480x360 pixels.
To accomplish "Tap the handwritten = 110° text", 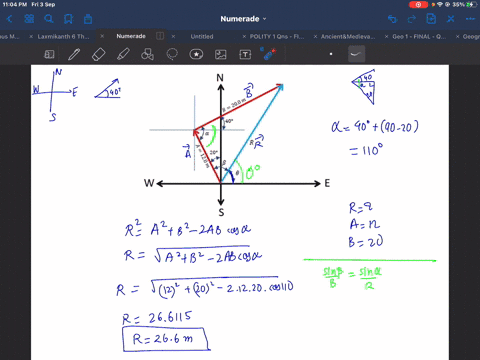I will tap(366, 150).
